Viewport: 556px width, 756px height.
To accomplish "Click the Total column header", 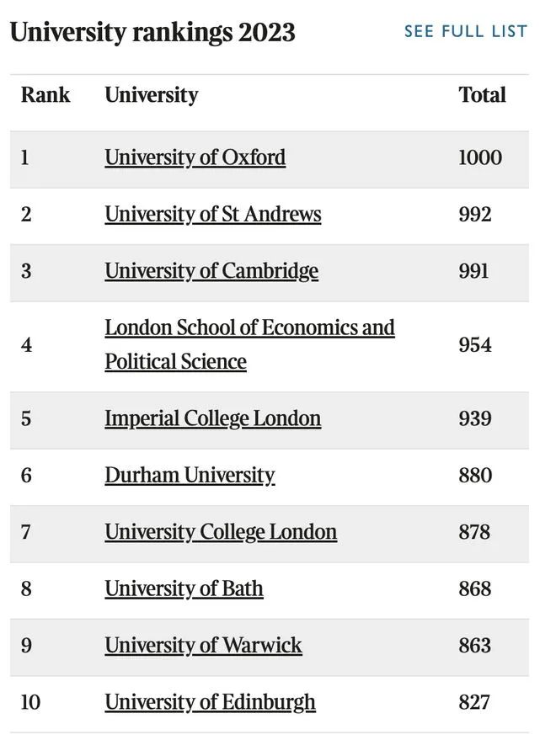I will pos(482,95).
